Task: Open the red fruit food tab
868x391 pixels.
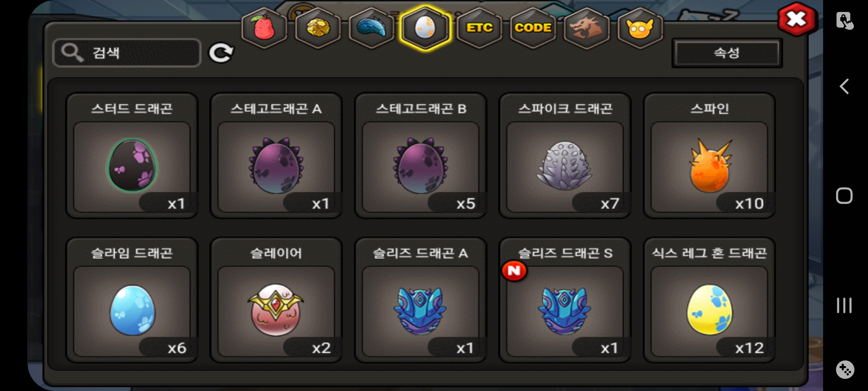Action: [x=264, y=28]
